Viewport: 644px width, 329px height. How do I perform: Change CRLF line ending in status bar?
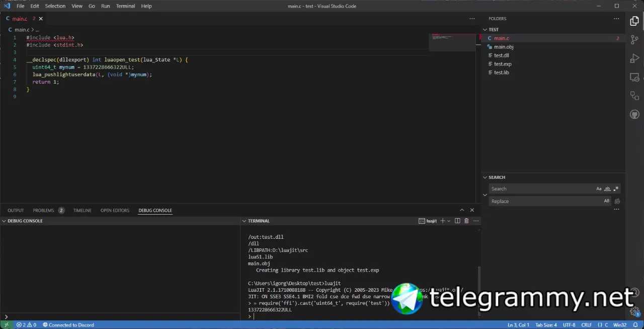point(587,325)
